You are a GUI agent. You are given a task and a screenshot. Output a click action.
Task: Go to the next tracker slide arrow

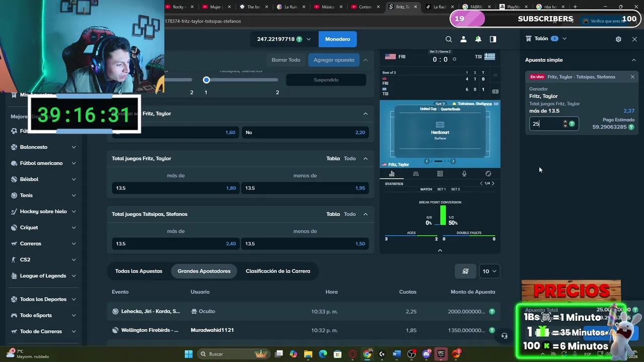(x=453, y=161)
